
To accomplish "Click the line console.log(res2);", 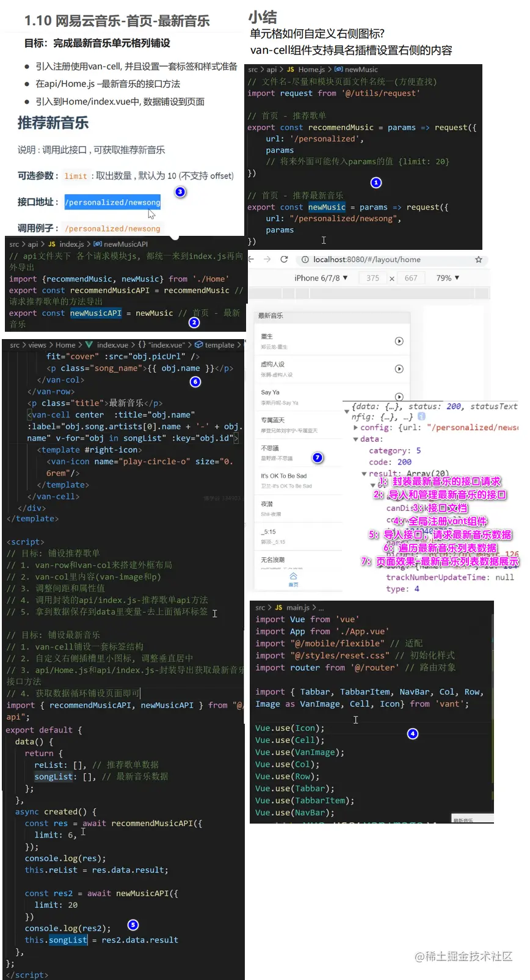I will (68, 929).
